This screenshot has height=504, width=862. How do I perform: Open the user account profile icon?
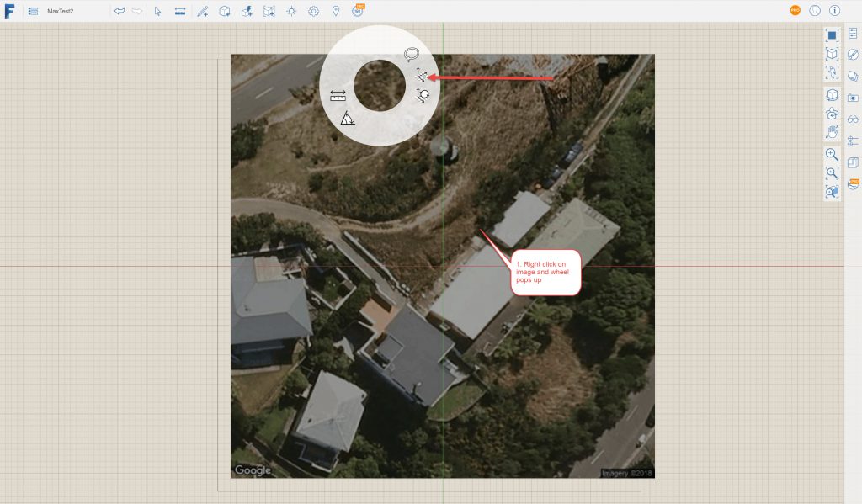click(814, 11)
